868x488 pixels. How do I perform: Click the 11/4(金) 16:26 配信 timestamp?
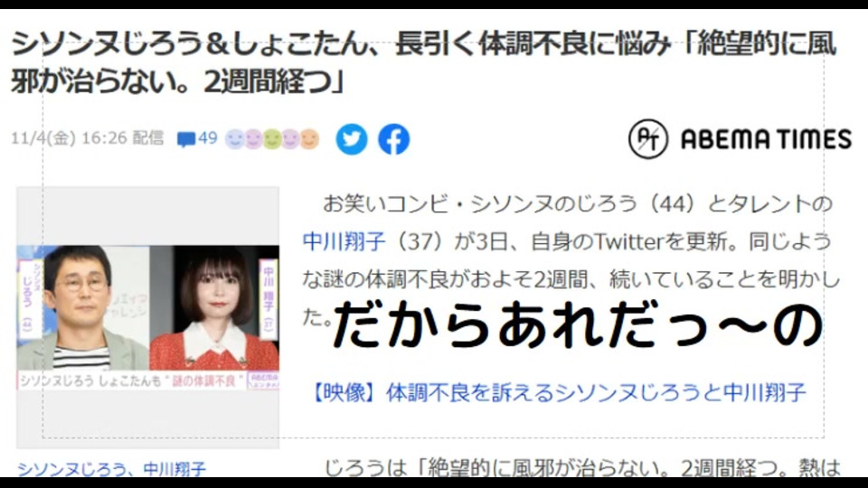tap(88, 137)
